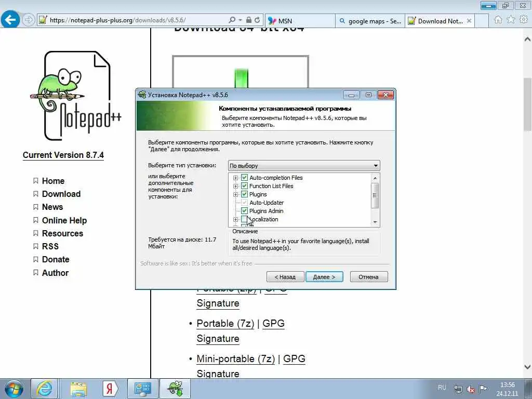Open the control panel taskbar icon
The height and width of the screenshot is (399, 532).
[143, 389]
